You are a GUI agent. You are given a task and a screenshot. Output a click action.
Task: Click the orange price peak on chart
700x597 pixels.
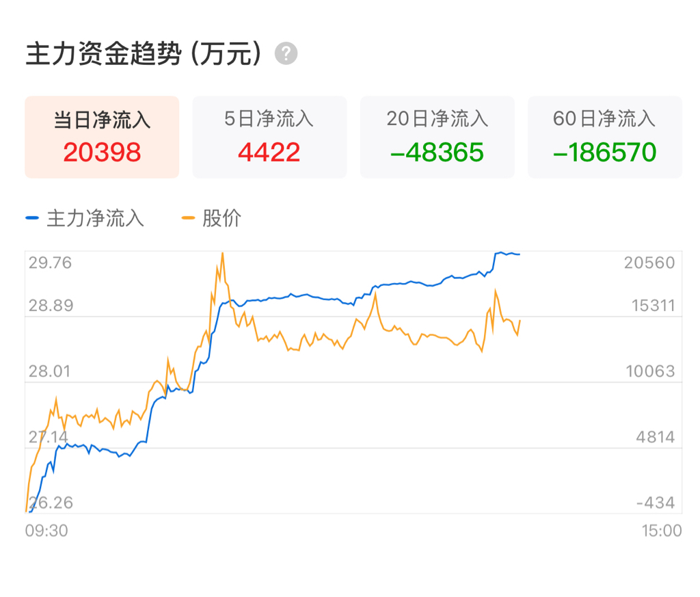point(222,254)
